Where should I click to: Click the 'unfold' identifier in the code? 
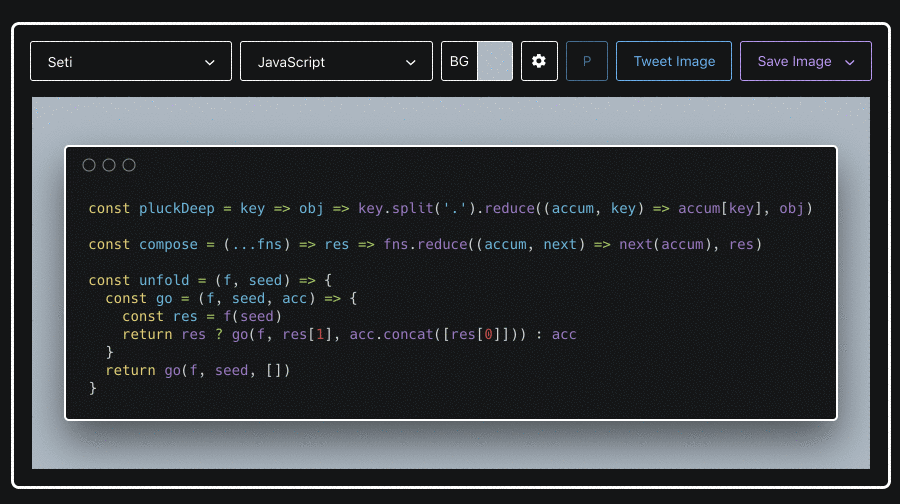(164, 280)
